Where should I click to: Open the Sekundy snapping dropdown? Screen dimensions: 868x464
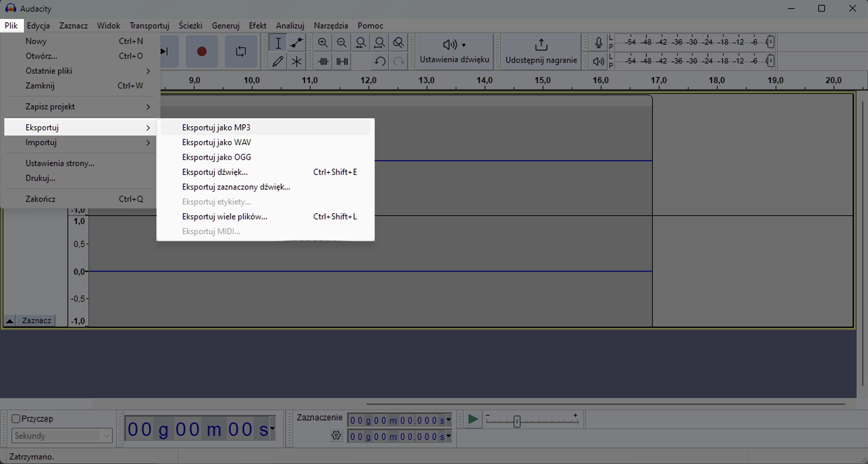tap(62, 436)
